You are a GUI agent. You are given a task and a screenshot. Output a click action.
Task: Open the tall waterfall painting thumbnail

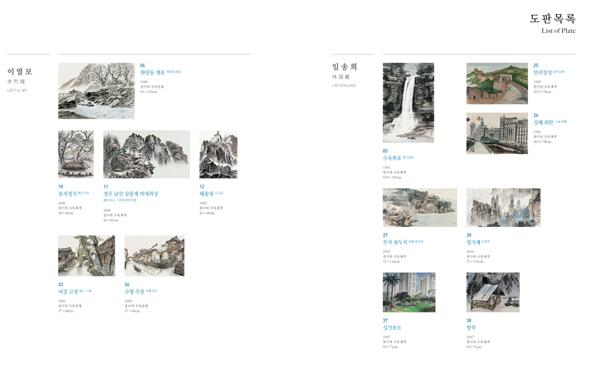point(408,103)
